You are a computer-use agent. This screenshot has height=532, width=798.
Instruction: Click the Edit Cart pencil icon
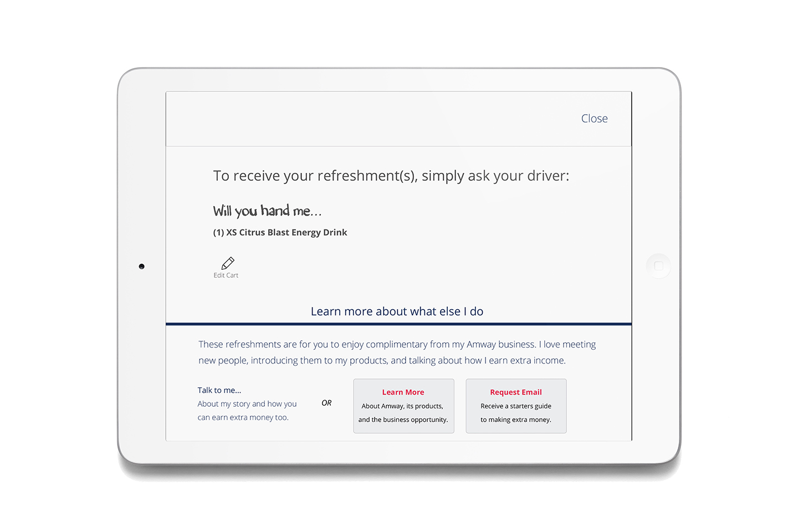(x=228, y=263)
